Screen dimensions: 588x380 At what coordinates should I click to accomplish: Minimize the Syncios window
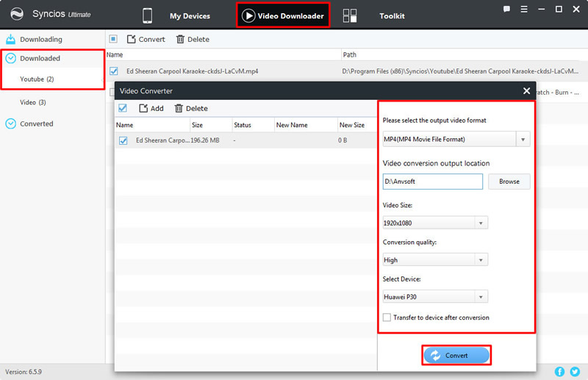pos(541,9)
